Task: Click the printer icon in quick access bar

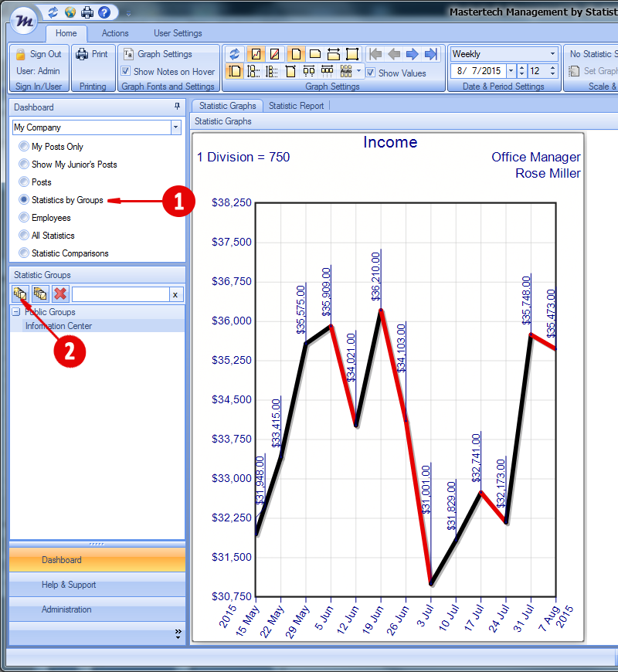Action: coord(87,12)
